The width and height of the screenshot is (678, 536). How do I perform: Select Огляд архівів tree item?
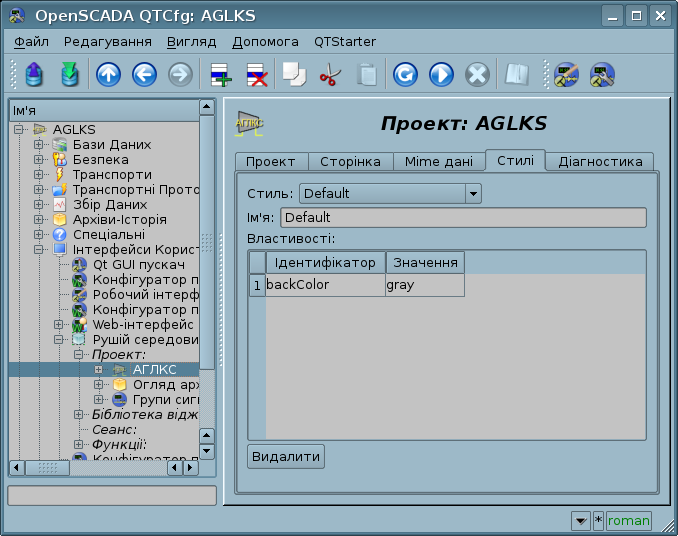point(166,385)
